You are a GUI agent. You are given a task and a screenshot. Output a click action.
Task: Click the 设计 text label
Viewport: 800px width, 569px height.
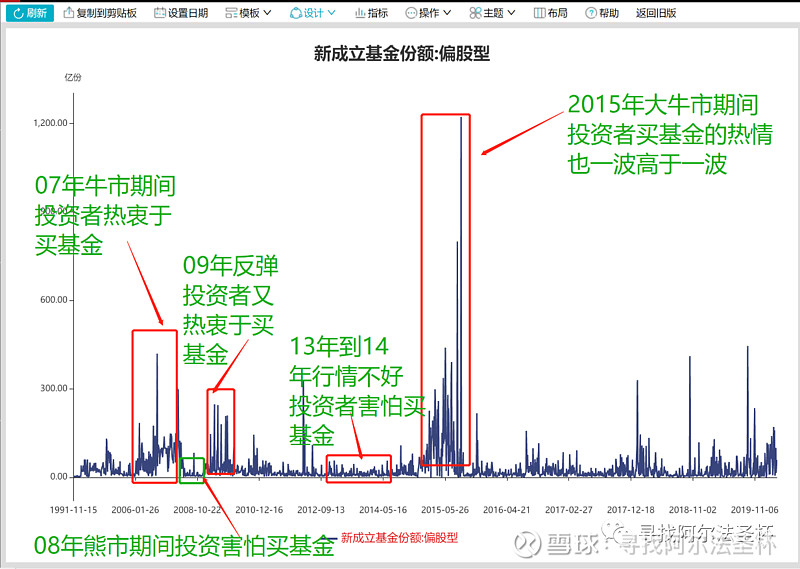[x=314, y=13]
